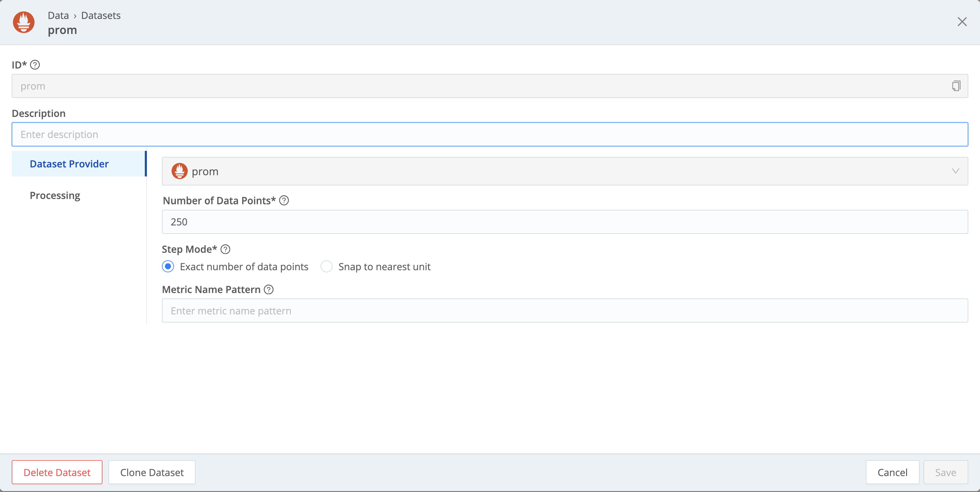Click the Prometheus logo in the header
The image size is (980, 492).
23,22
